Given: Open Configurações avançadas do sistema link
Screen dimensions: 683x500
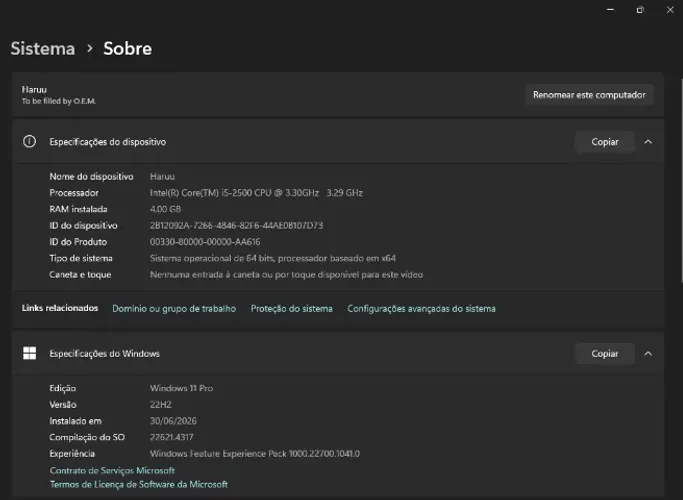Looking at the screenshot, I should pos(421,308).
